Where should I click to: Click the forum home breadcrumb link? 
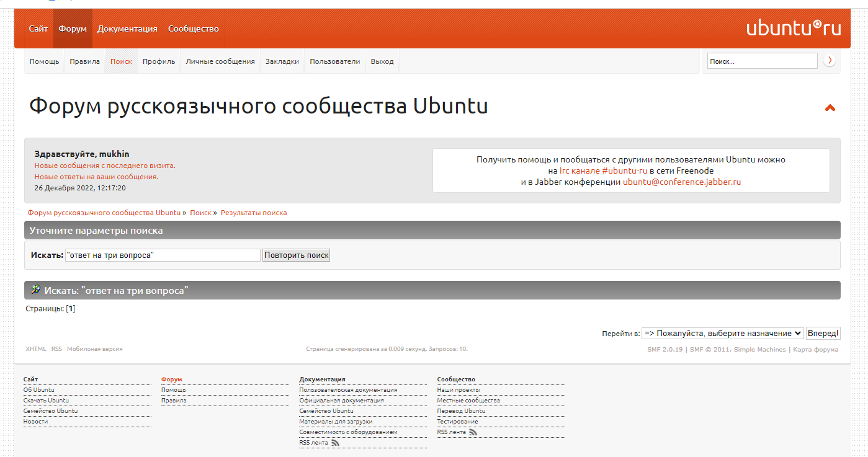point(104,213)
